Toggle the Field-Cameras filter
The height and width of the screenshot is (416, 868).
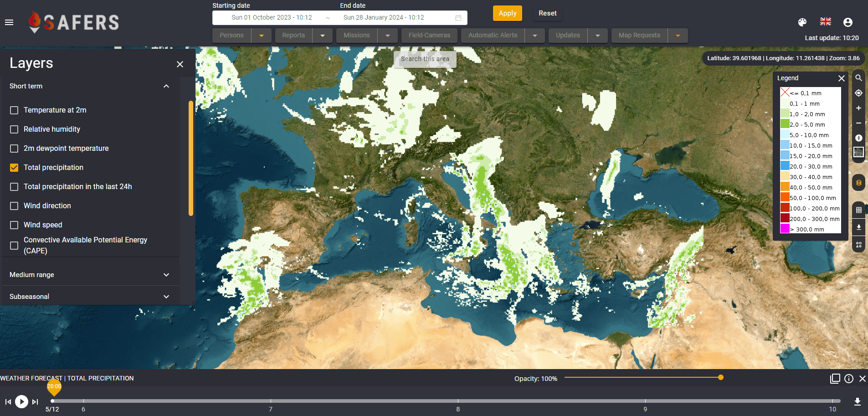click(429, 36)
